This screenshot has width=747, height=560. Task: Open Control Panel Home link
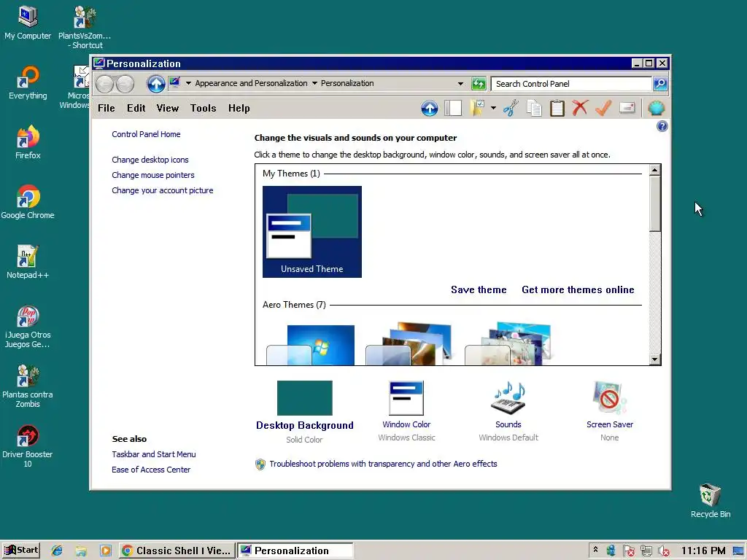[146, 134]
